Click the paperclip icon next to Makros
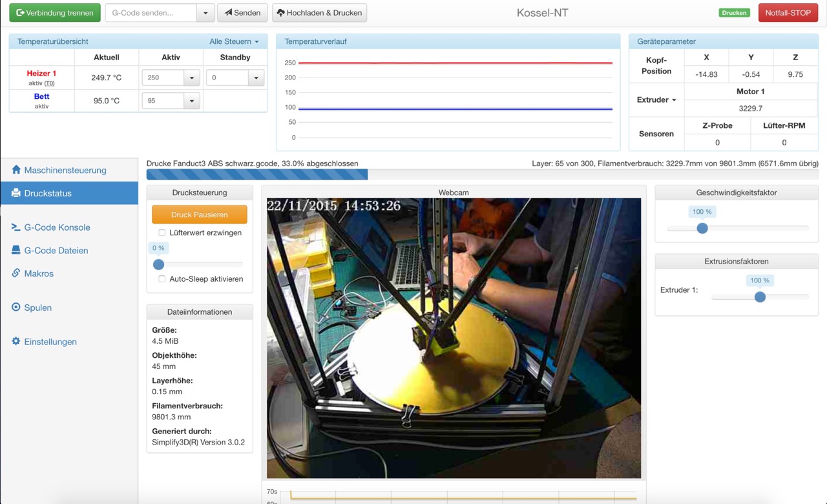This screenshot has height=504, width=827. 16,273
